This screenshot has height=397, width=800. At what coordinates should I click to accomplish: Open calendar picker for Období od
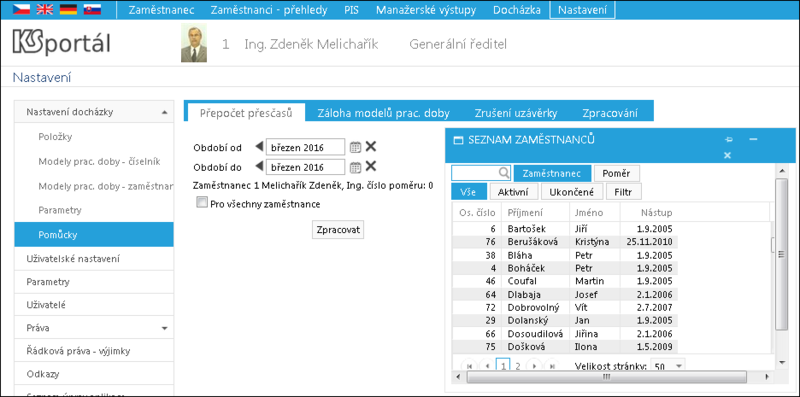click(x=356, y=147)
